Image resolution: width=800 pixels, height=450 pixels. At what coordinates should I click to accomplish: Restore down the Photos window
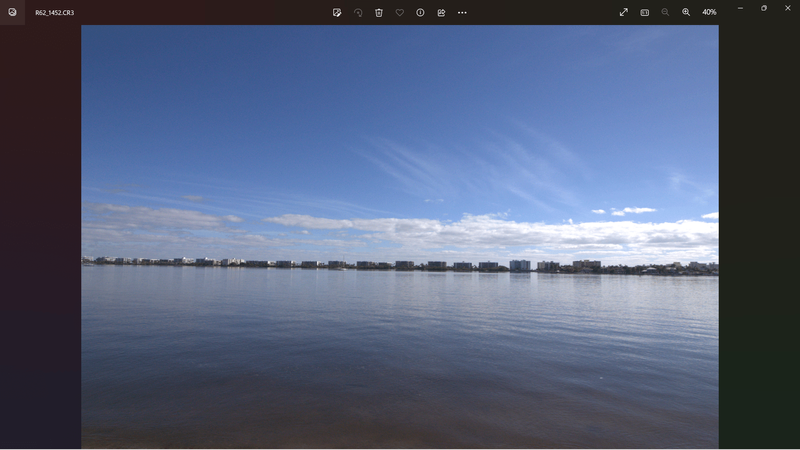[x=764, y=8]
